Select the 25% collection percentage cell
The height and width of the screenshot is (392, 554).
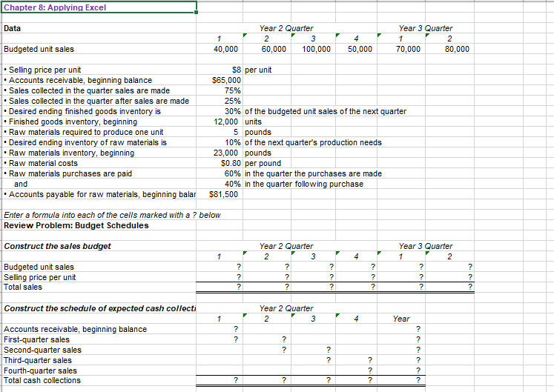pos(220,101)
